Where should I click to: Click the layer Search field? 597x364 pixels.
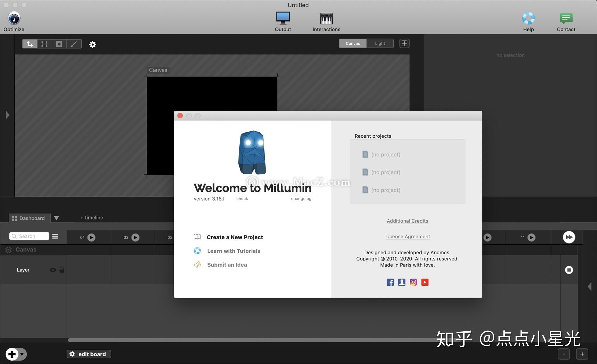click(29, 236)
